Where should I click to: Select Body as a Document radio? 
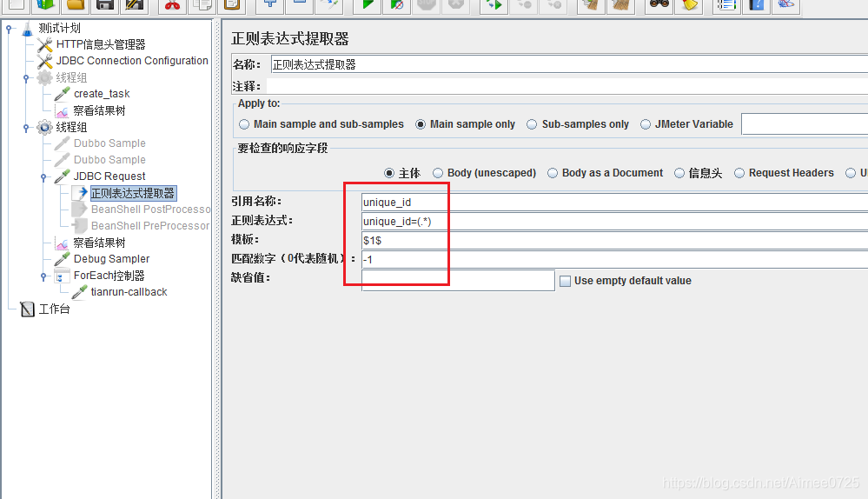553,173
